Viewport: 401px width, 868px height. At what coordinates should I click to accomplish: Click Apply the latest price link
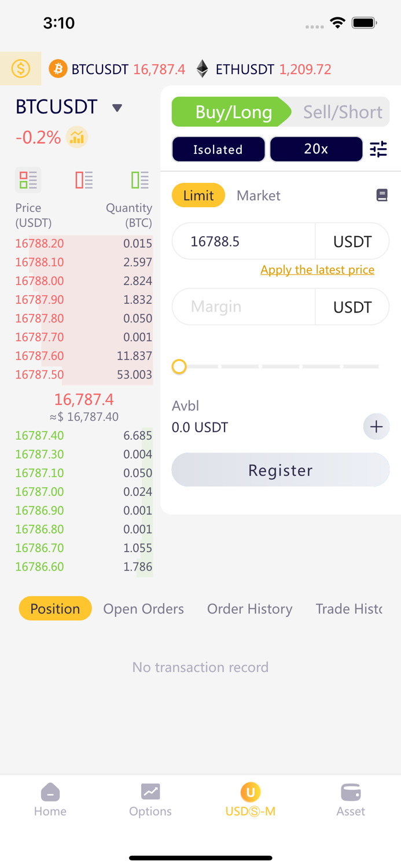(x=317, y=270)
